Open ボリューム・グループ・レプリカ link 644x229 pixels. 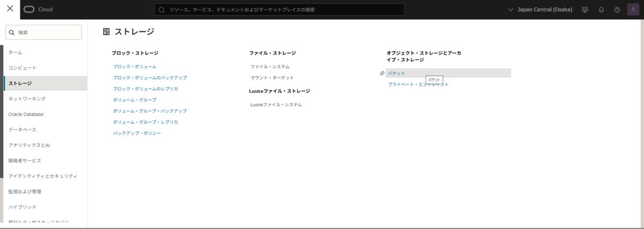click(145, 122)
